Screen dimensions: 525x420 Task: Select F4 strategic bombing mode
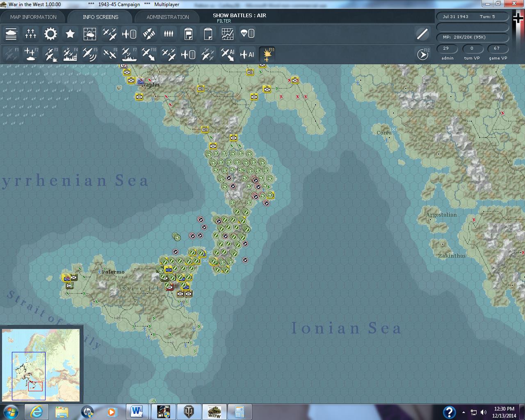pos(70,54)
